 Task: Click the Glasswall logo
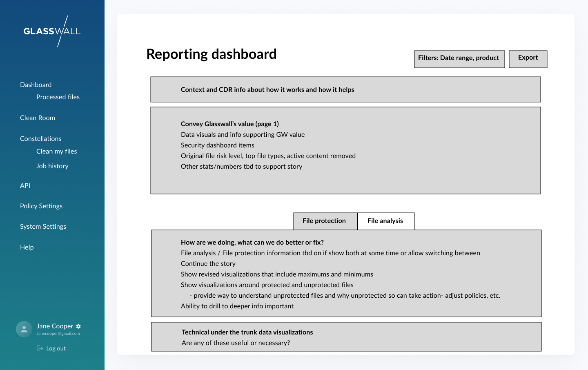coord(52,31)
